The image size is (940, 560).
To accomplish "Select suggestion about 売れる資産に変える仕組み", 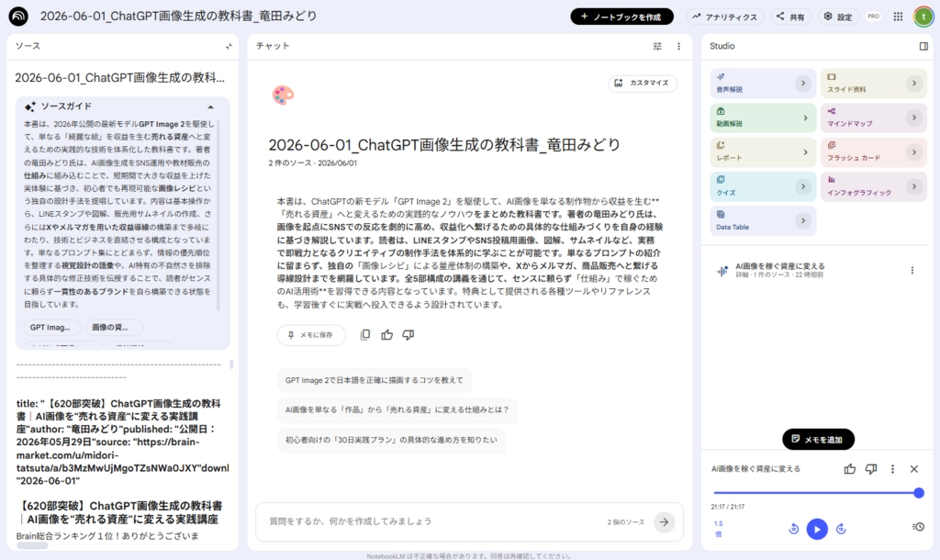I will 397,410.
